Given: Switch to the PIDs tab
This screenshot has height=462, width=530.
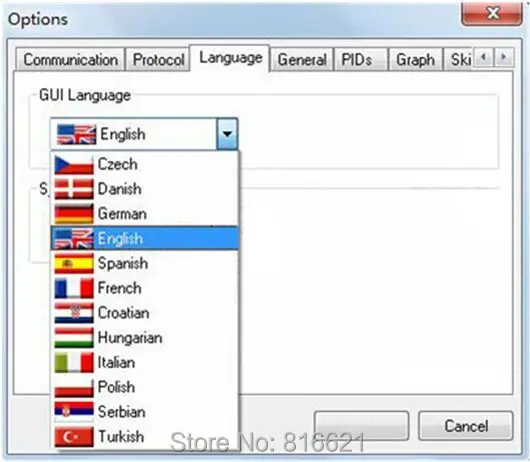Looking at the screenshot, I should click(361, 60).
